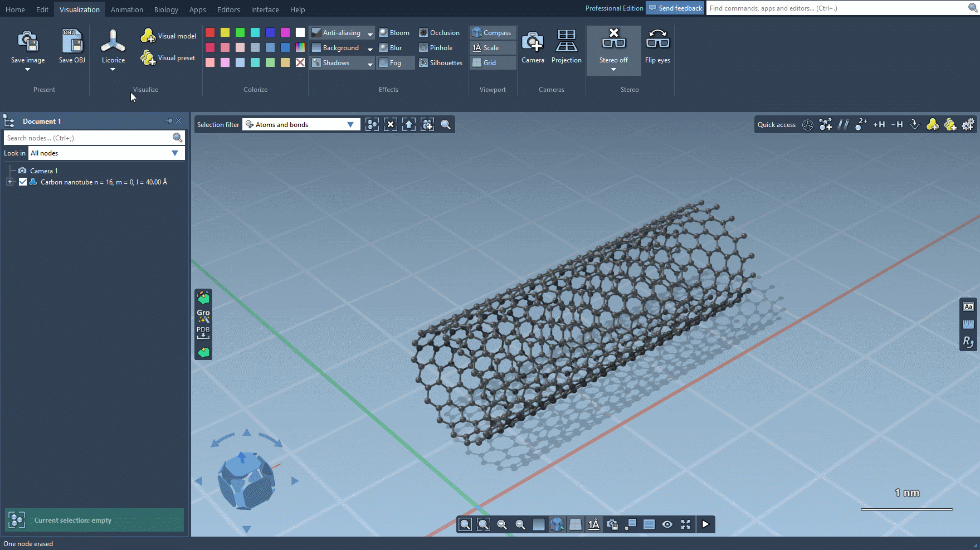The height and width of the screenshot is (550, 980).
Task: Click the full screen arrows icon in bottom toolbar
Action: (x=686, y=524)
